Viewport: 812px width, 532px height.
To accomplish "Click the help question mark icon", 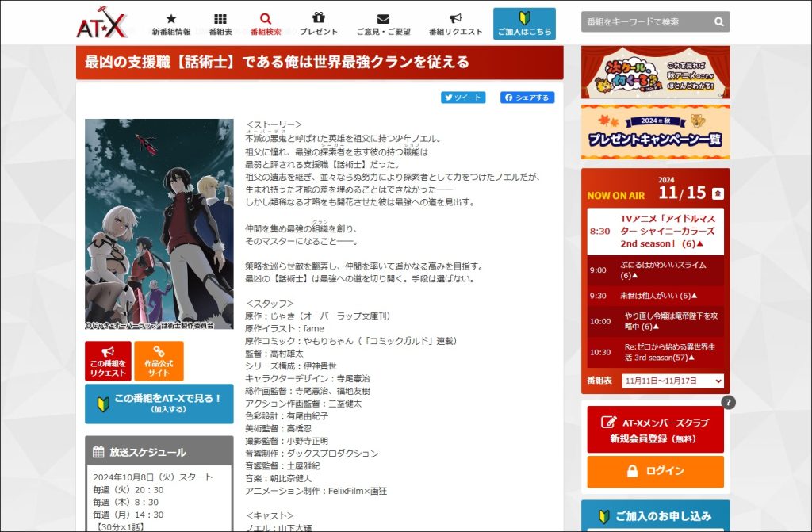I will (728, 402).
